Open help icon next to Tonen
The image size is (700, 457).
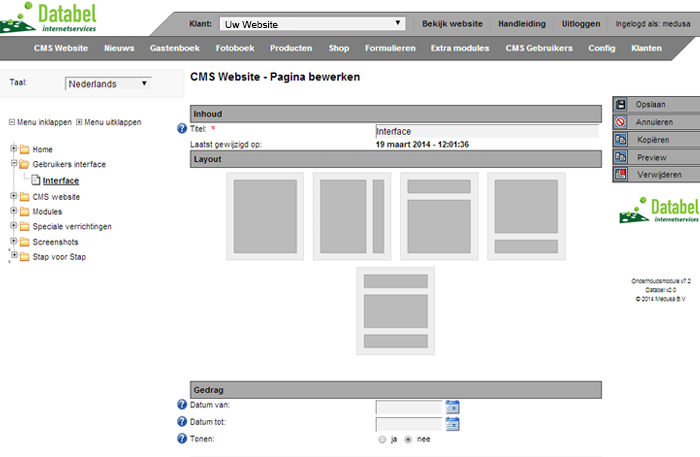[182, 438]
